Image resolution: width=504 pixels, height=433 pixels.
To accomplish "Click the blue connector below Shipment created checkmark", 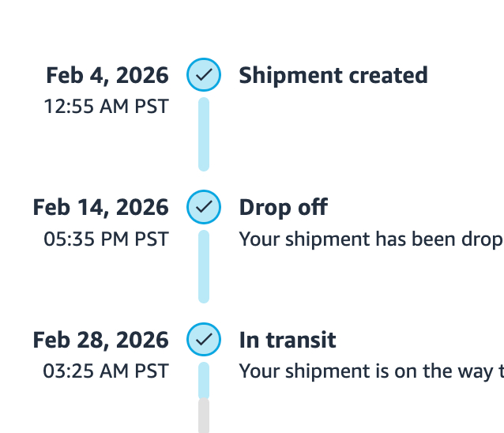I will pos(204,133).
